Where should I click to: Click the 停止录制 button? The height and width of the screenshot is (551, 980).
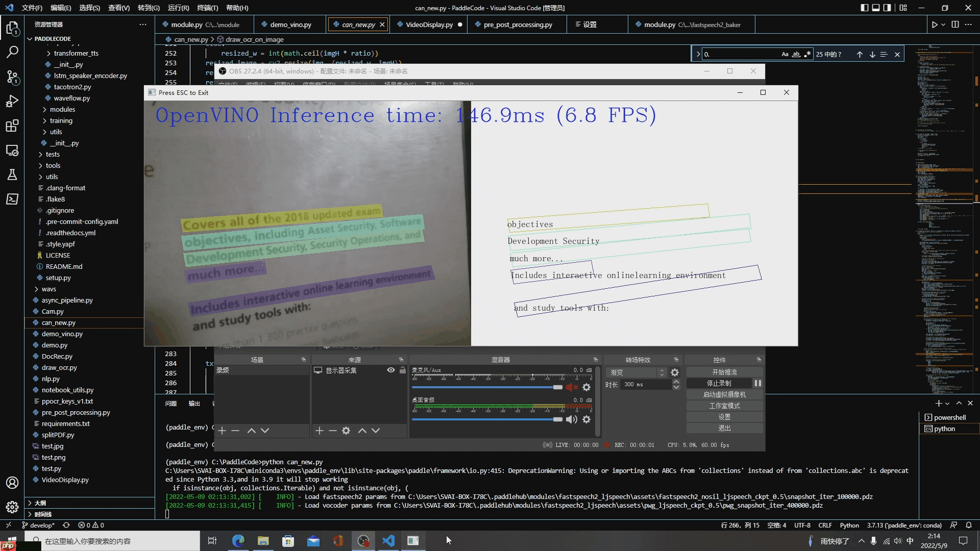pos(719,383)
